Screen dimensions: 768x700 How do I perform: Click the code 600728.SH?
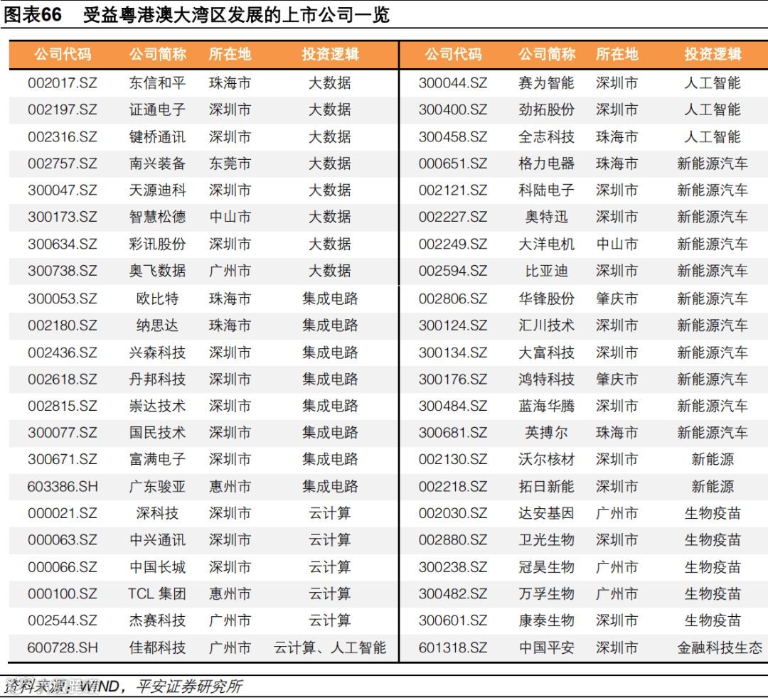pyautogui.click(x=62, y=647)
